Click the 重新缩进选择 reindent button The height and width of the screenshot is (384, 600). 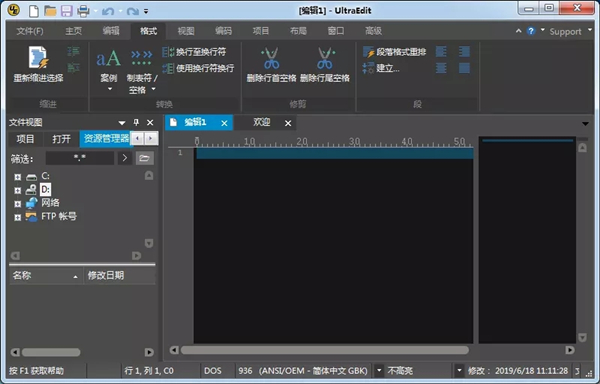pyautogui.click(x=38, y=64)
